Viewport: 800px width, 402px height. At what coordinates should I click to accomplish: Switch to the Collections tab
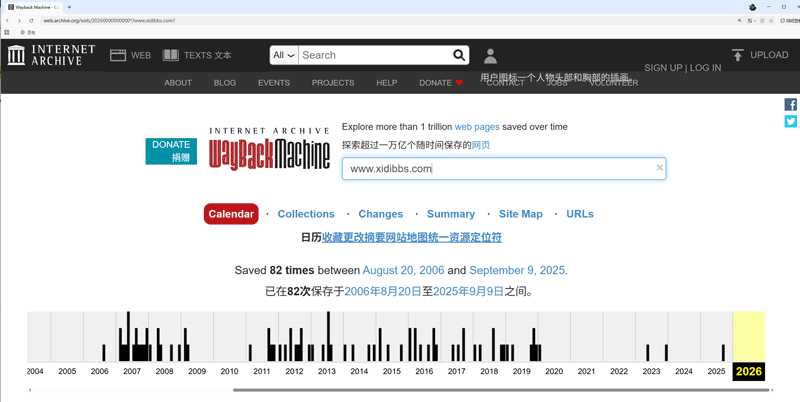(306, 214)
